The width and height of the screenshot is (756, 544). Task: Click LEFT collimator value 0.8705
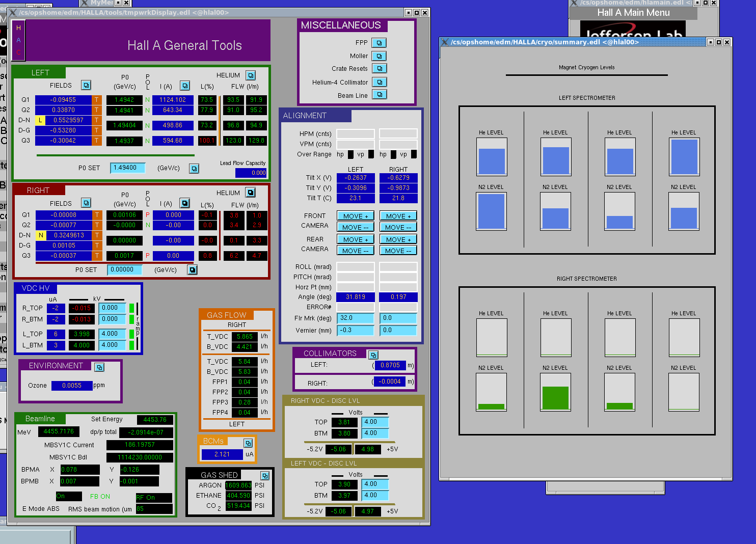point(390,365)
